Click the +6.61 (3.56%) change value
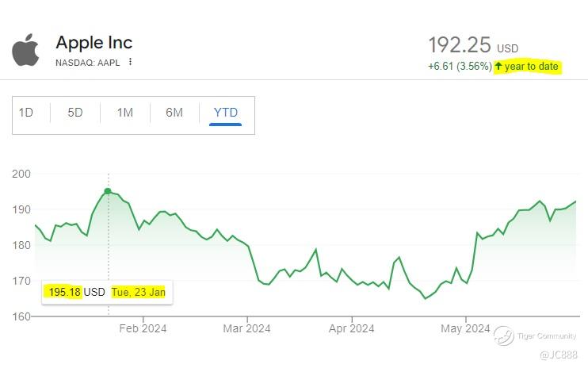Image resolution: width=588 pixels, height=368 pixels. point(460,67)
